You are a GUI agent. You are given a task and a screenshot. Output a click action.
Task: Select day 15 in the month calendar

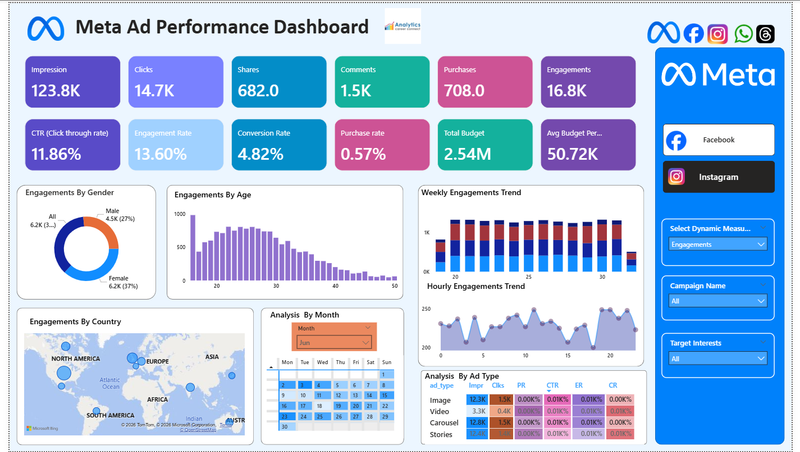click(386, 395)
